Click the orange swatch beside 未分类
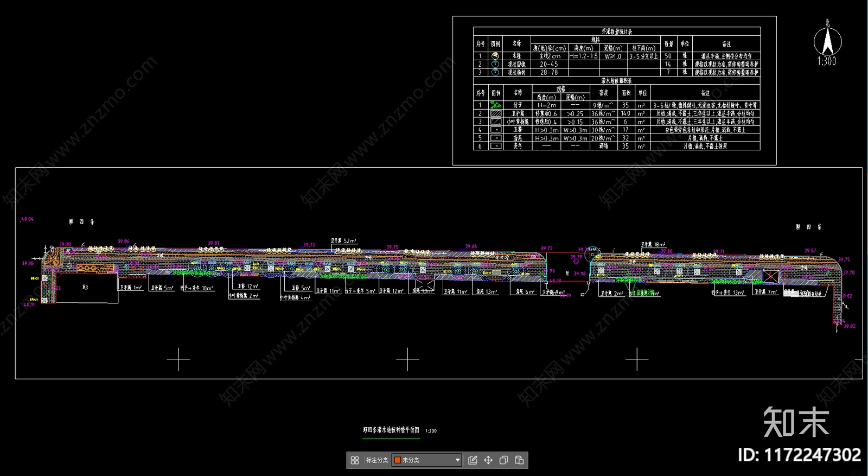 click(397, 460)
